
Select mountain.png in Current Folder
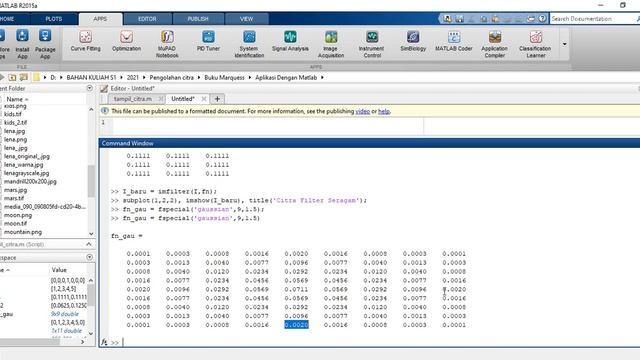tap(23, 232)
